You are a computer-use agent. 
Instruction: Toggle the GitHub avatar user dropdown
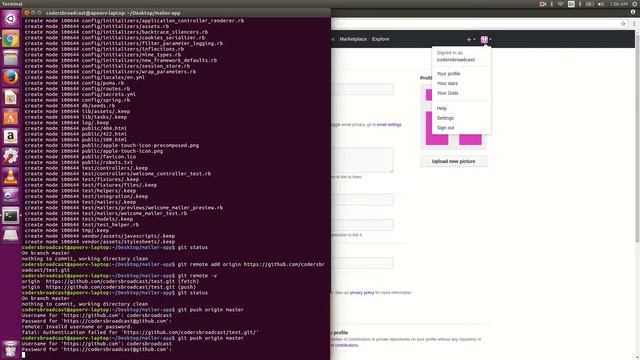click(486, 40)
